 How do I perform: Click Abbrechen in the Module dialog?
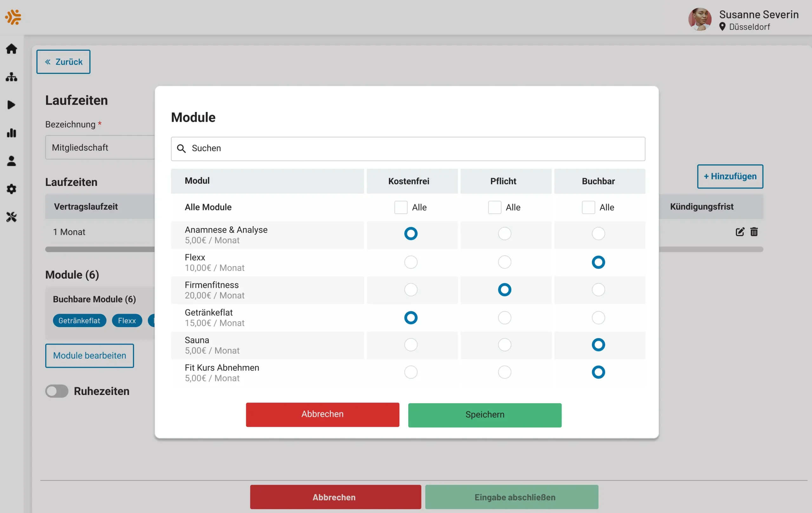pos(322,414)
